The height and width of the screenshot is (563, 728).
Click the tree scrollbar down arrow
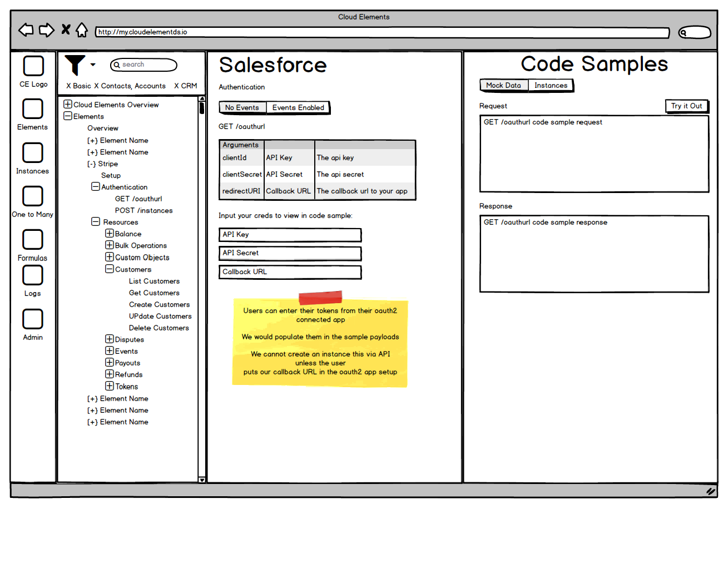pos(202,479)
